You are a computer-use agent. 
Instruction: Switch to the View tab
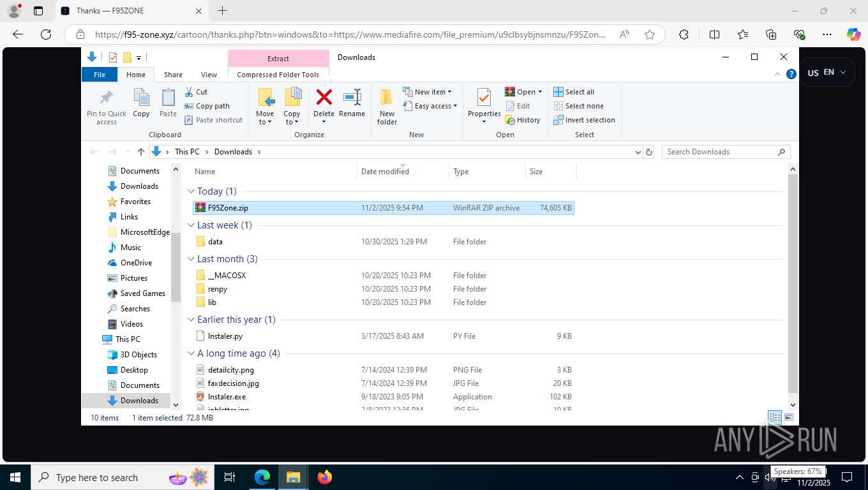click(209, 75)
